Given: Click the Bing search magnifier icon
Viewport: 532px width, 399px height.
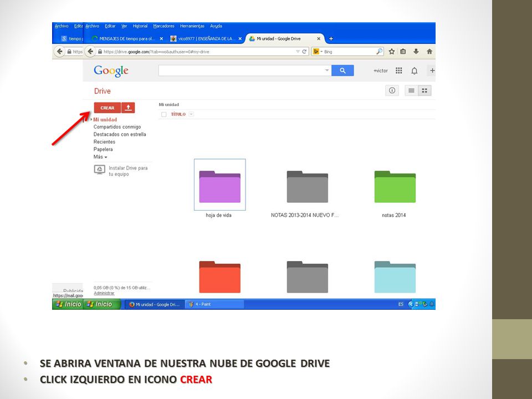Looking at the screenshot, I should point(379,52).
